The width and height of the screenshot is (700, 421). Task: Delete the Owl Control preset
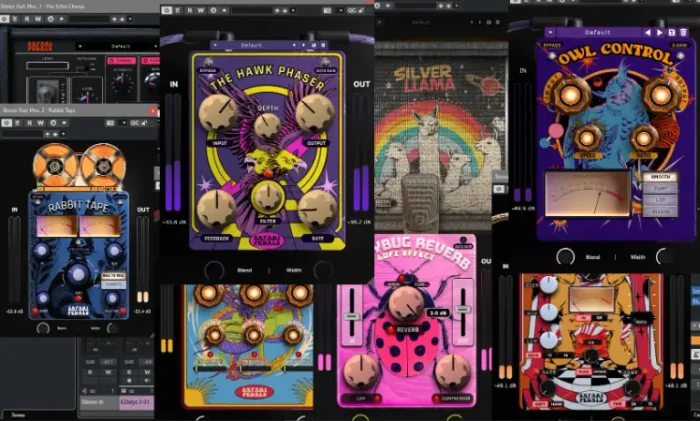(x=683, y=32)
